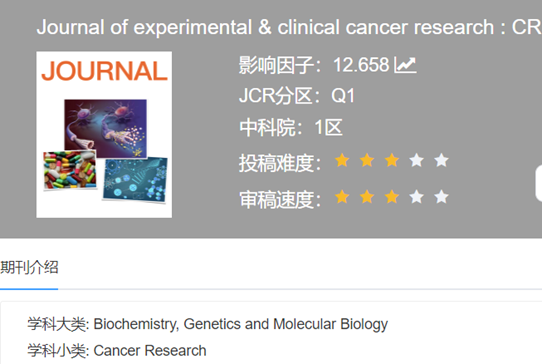Open the journal cover thumbnail image

[104, 134]
